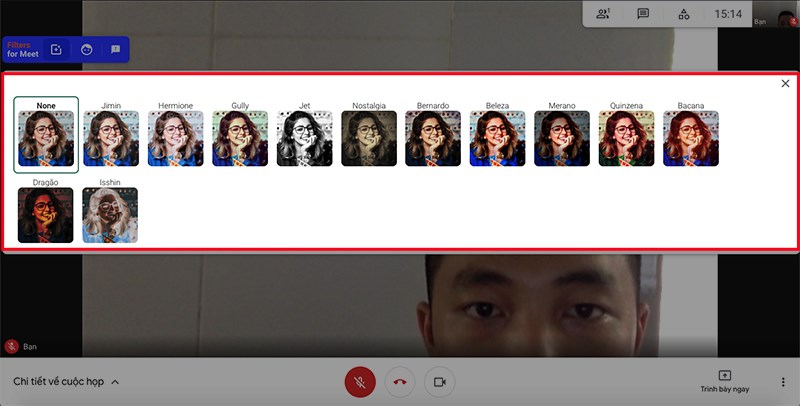Hang up with the end call button
The width and height of the screenshot is (800, 406).
tap(400, 382)
